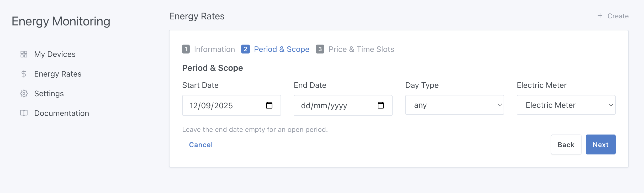Open the Electric Meter dropdown
The height and width of the screenshot is (193, 644).
point(566,105)
